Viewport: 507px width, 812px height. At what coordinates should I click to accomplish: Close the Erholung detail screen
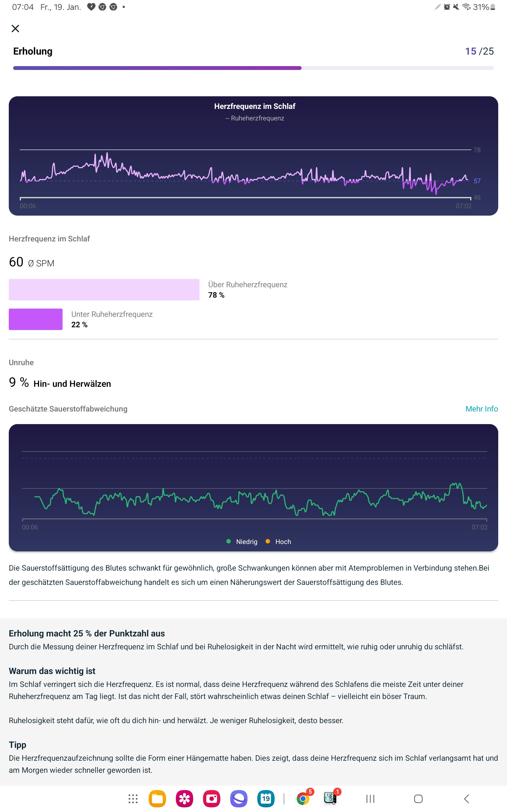pos(15,29)
